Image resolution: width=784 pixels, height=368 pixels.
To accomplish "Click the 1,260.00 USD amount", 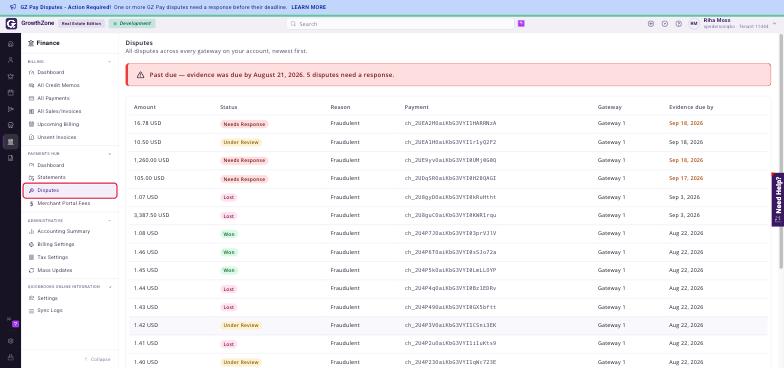I will [152, 160].
